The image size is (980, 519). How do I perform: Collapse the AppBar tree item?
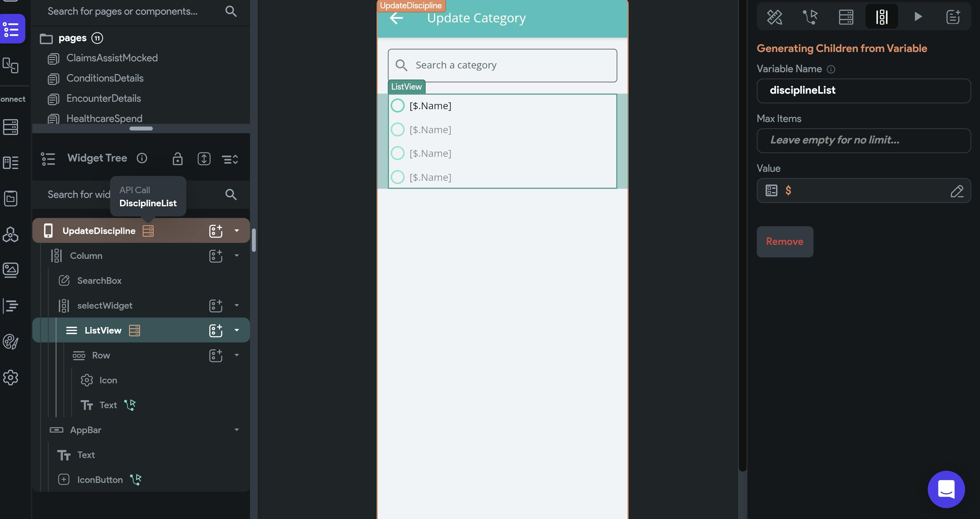[237, 430]
